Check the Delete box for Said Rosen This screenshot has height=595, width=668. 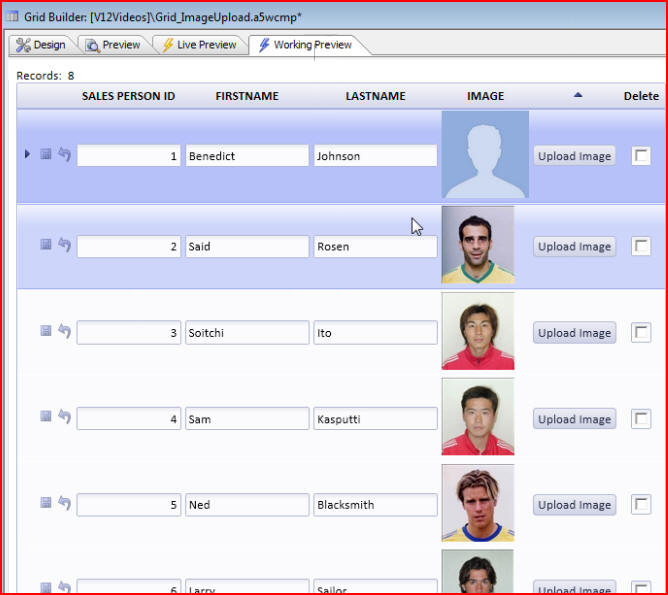pos(641,246)
